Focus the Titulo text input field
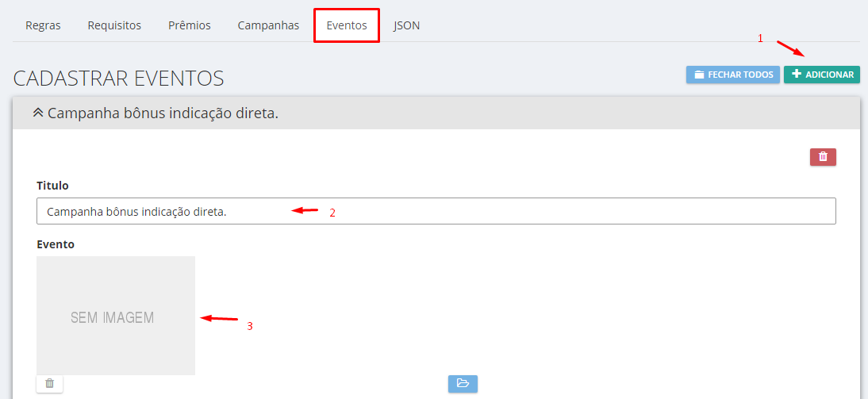868x399 pixels. pos(436,212)
